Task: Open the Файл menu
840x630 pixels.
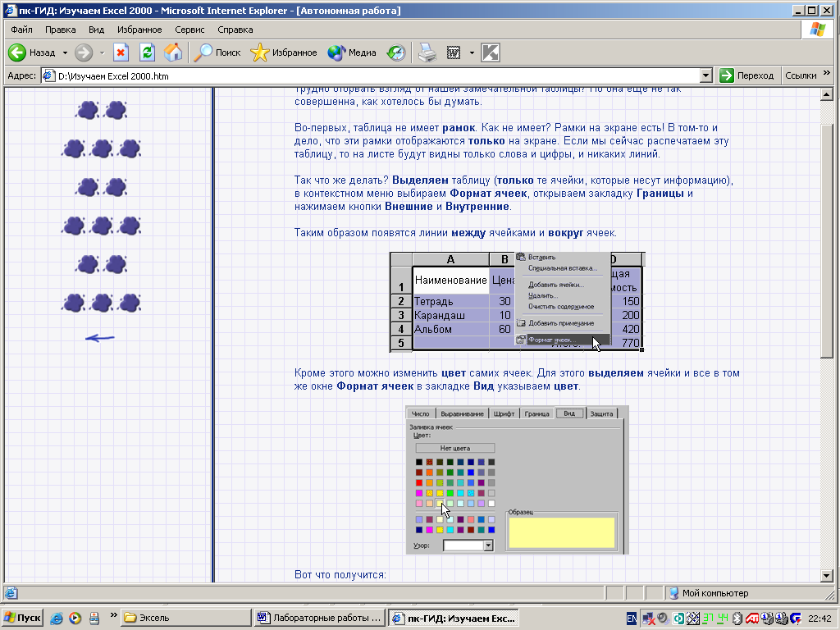Action: coord(21,30)
